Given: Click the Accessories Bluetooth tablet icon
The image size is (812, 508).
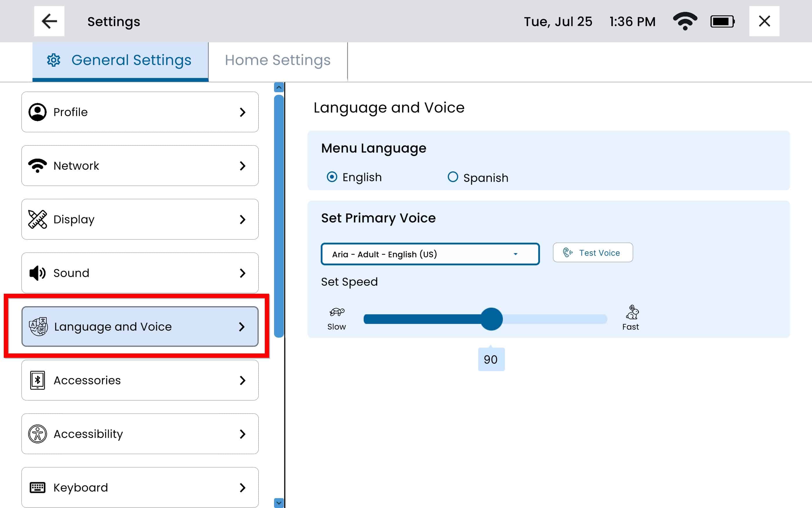Looking at the screenshot, I should [x=37, y=380].
